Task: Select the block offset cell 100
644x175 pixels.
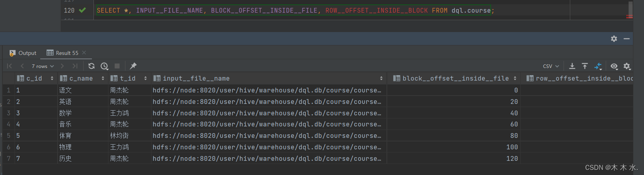Action: (x=454, y=147)
